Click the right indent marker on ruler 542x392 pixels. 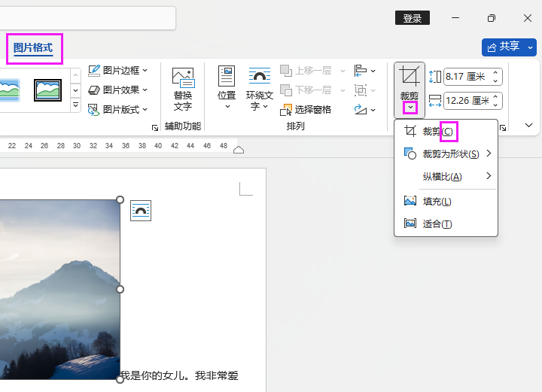coord(239,150)
